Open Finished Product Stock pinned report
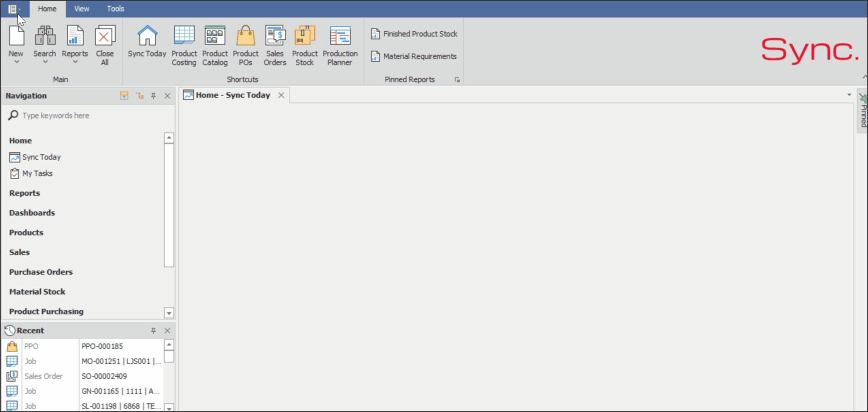Viewport: 868px width, 412px height. [414, 34]
